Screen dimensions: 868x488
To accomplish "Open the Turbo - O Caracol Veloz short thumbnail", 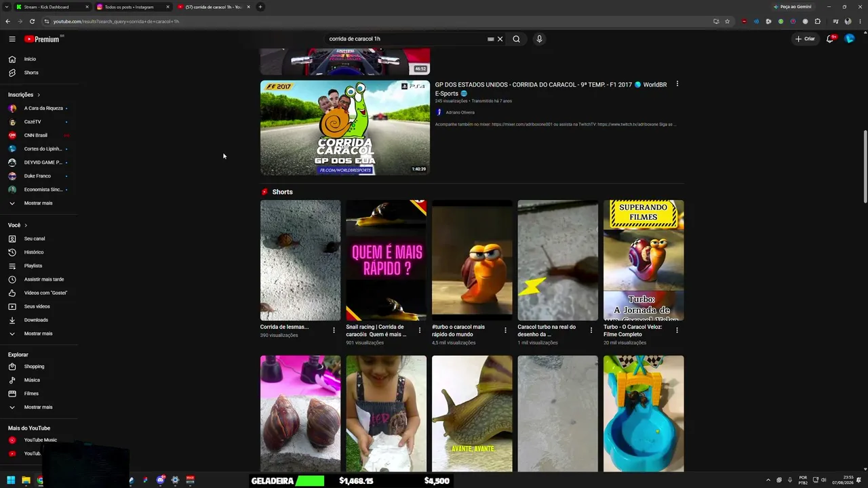I will click(644, 260).
